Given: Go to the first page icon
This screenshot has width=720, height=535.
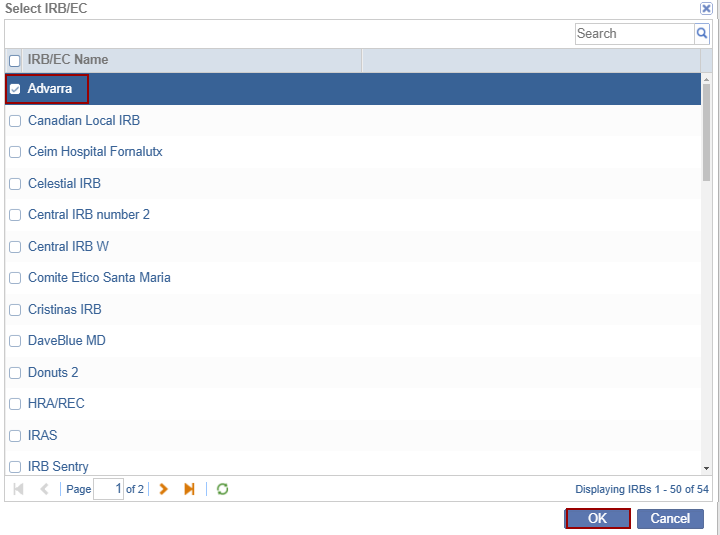Looking at the screenshot, I should click(x=19, y=489).
